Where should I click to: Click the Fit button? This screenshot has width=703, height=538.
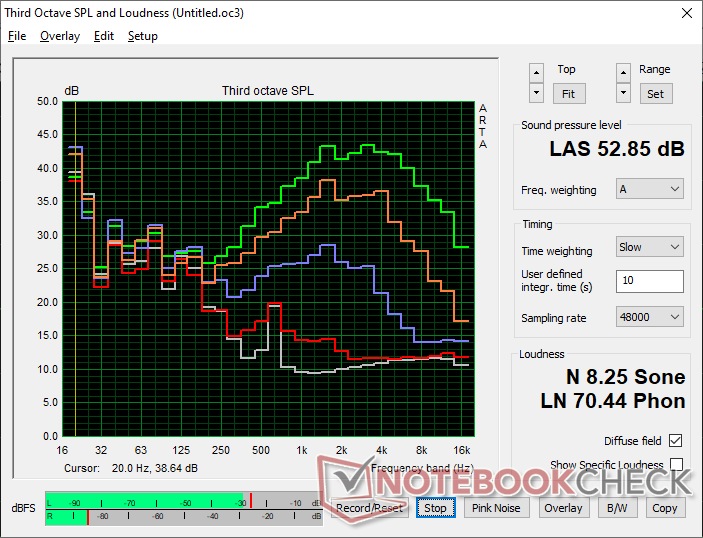[566, 93]
